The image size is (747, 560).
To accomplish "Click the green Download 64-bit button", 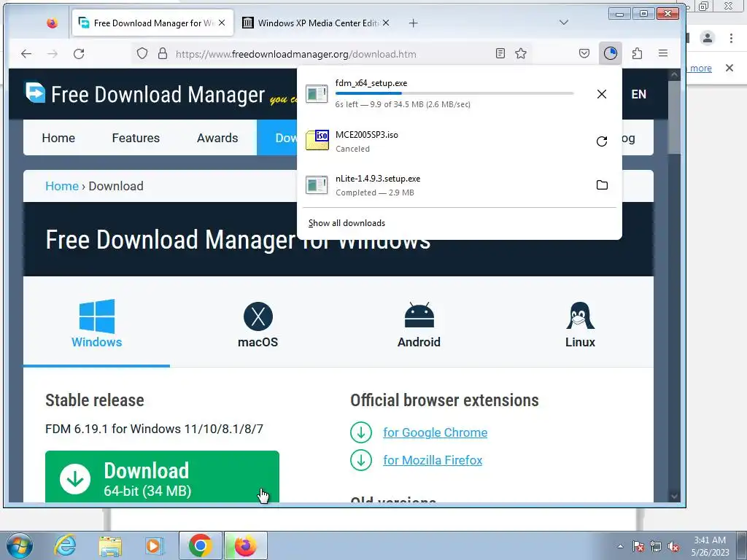I will [x=162, y=477].
